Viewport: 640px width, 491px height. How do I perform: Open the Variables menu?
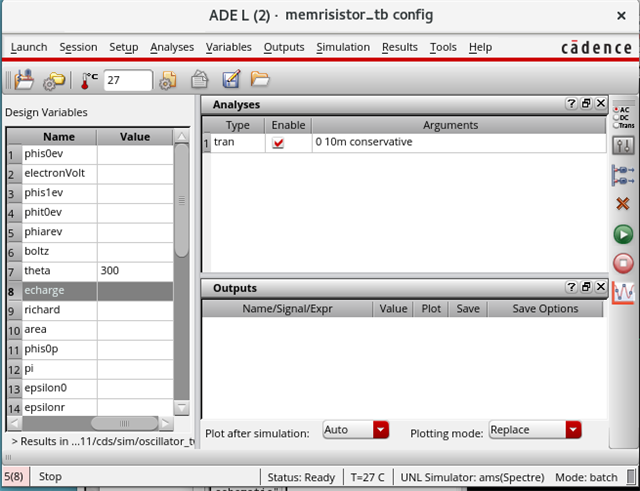pos(229,47)
